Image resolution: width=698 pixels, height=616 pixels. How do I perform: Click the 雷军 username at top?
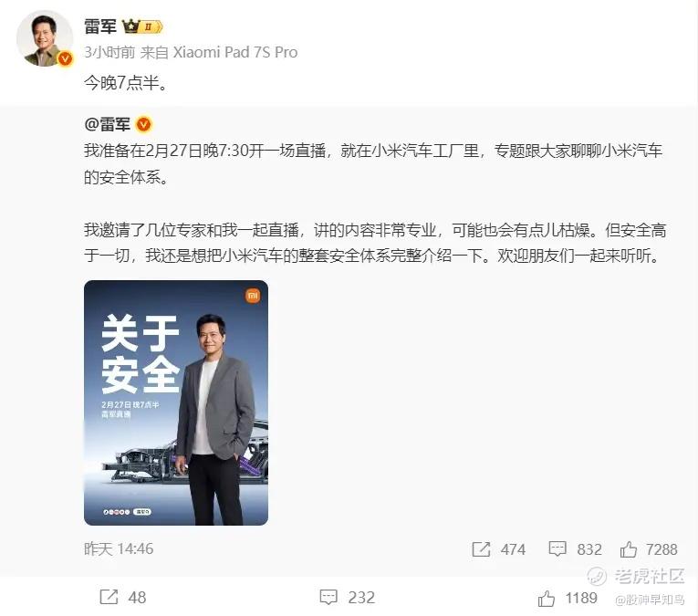tap(100, 26)
